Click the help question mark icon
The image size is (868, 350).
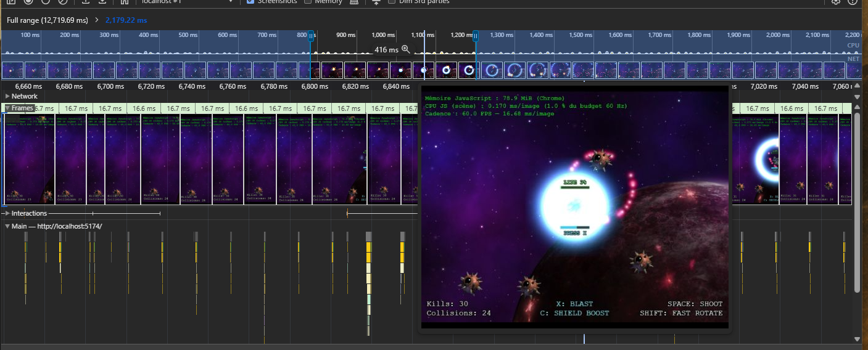coord(852,2)
